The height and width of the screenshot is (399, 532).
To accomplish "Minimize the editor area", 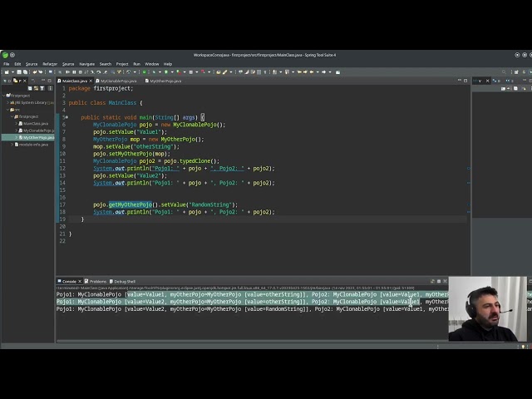I will pos(460,81).
